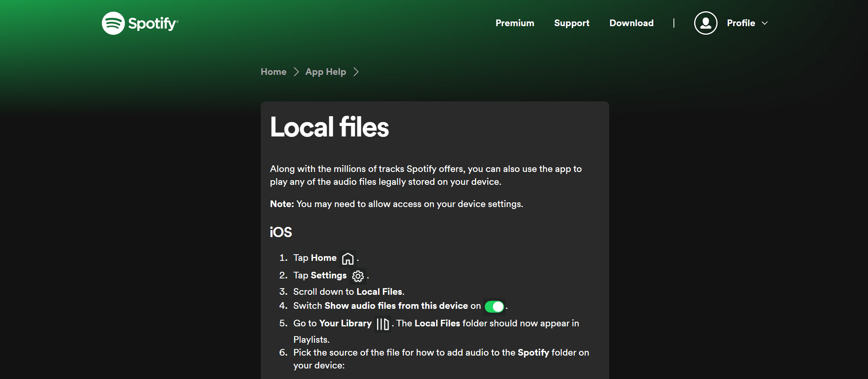Go to Home breadcrumb link
Viewport: 868px width, 379px height.
274,72
